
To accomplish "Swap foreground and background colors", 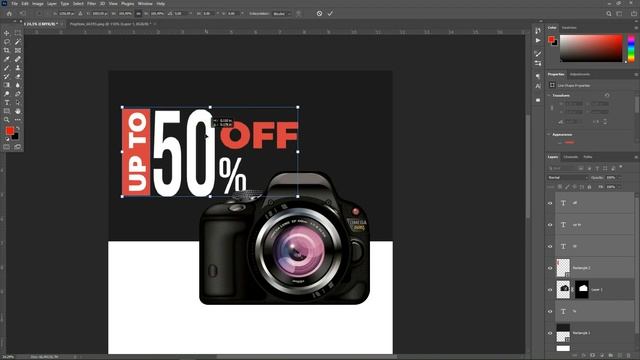I will [x=18, y=129].
